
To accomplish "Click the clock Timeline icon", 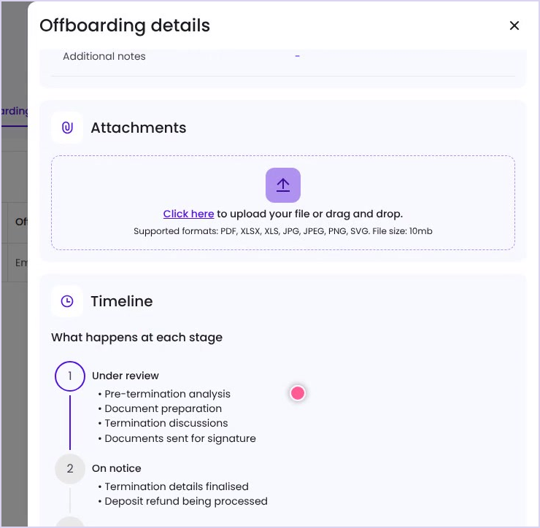I will point(67,301).
